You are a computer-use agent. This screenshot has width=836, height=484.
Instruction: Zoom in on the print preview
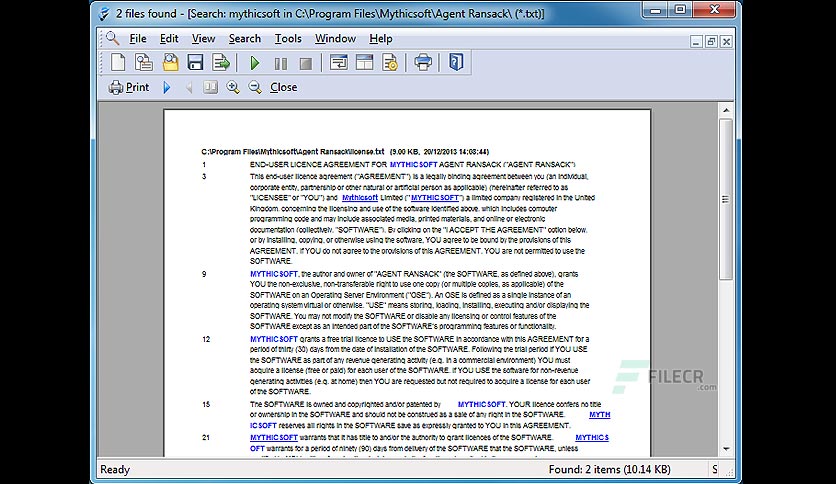232,87
